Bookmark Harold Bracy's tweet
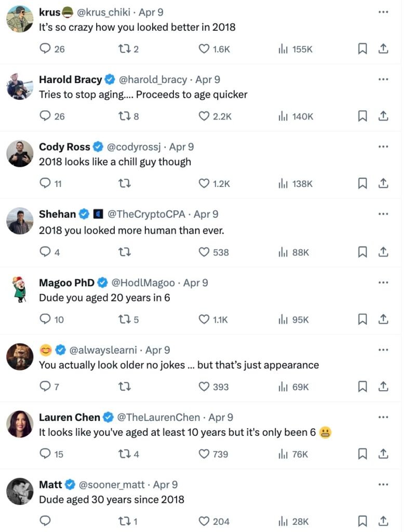The image size is (415, 532). 363,116
